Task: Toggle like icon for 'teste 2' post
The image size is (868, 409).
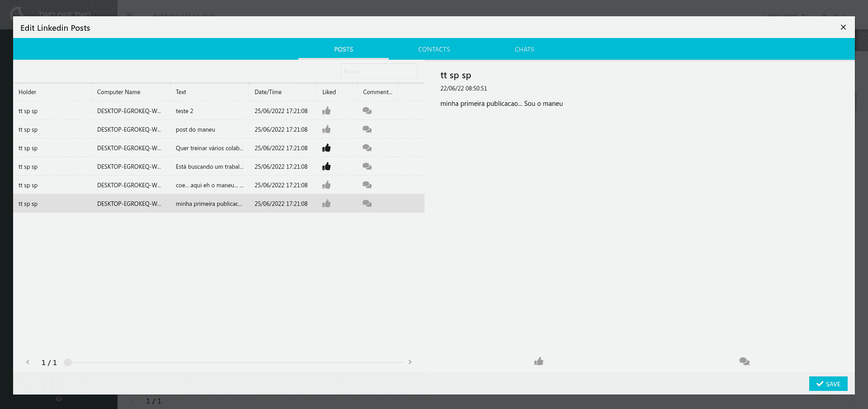Action: [x=326, y=111]
